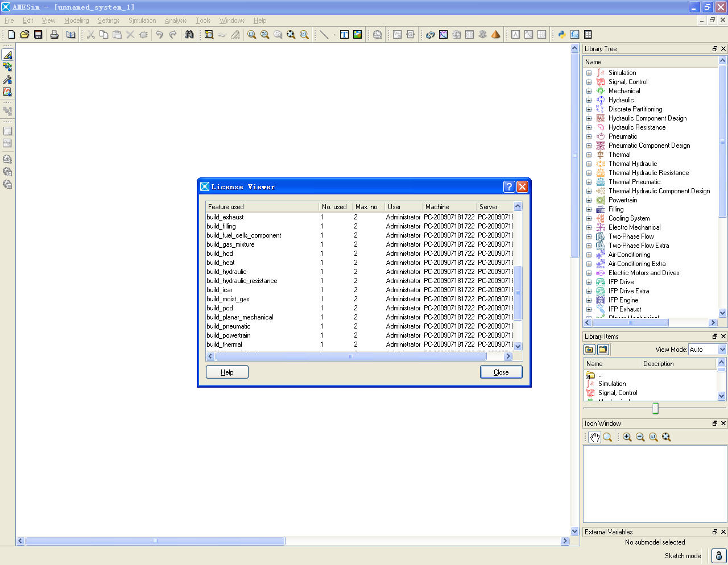Image resolution: width=728 pixels, height=565 pixels.
Task: Click the lock icon in status bar
Action: (718, 556)
